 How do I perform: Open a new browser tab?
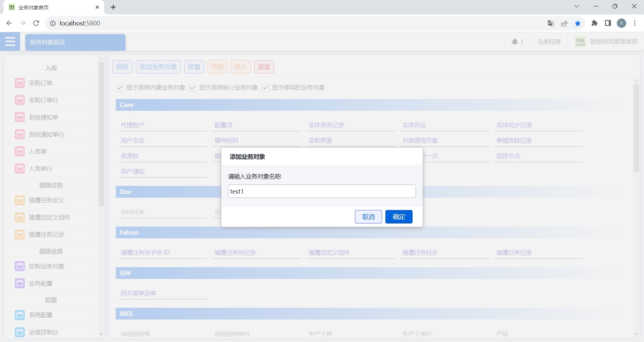tap(113, 7)
